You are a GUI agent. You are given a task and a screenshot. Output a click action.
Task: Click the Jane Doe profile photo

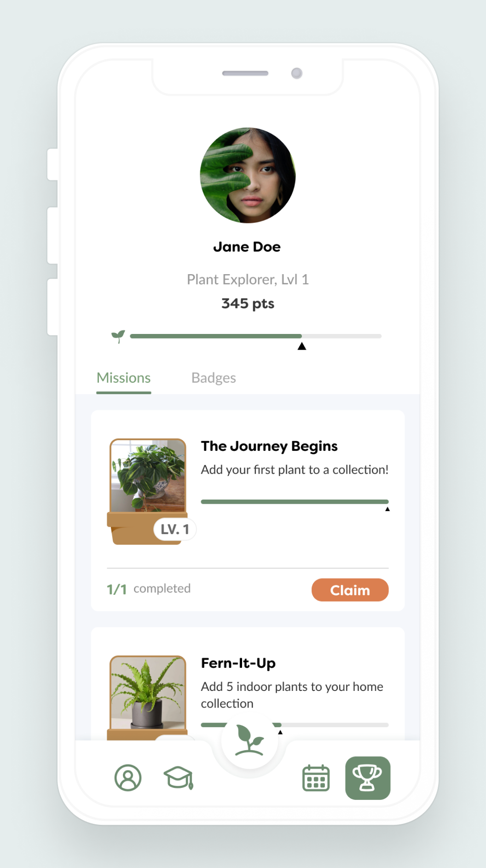point(248,175)
